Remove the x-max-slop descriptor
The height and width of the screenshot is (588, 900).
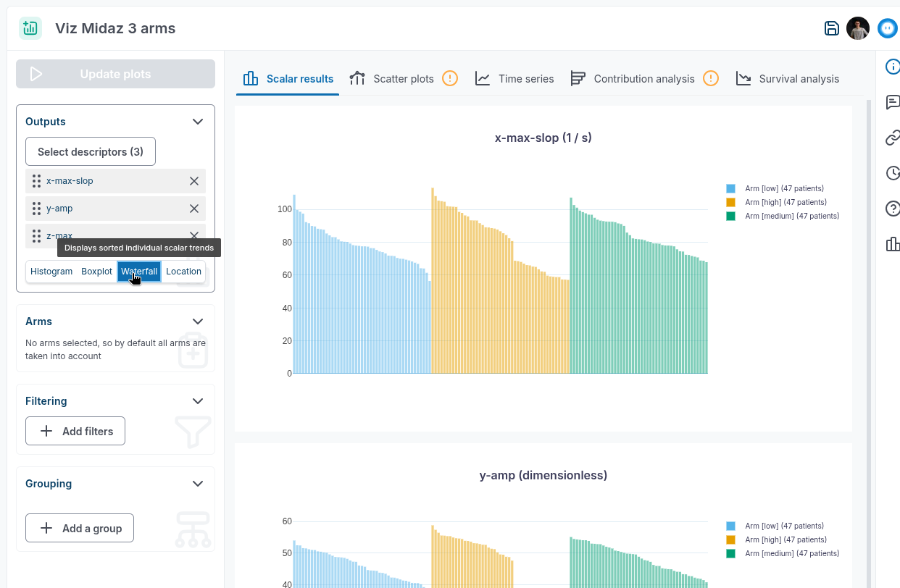coord(194,181)
